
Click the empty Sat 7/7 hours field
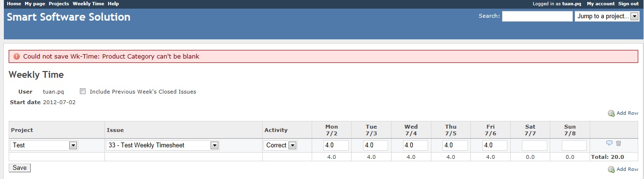tap(535, 145)
